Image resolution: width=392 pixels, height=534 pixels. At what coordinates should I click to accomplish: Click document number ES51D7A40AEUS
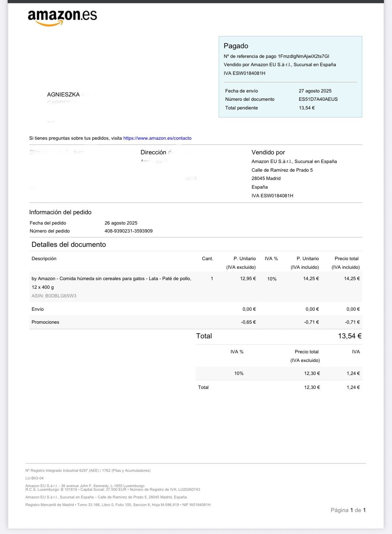click(x=318, y=99)
